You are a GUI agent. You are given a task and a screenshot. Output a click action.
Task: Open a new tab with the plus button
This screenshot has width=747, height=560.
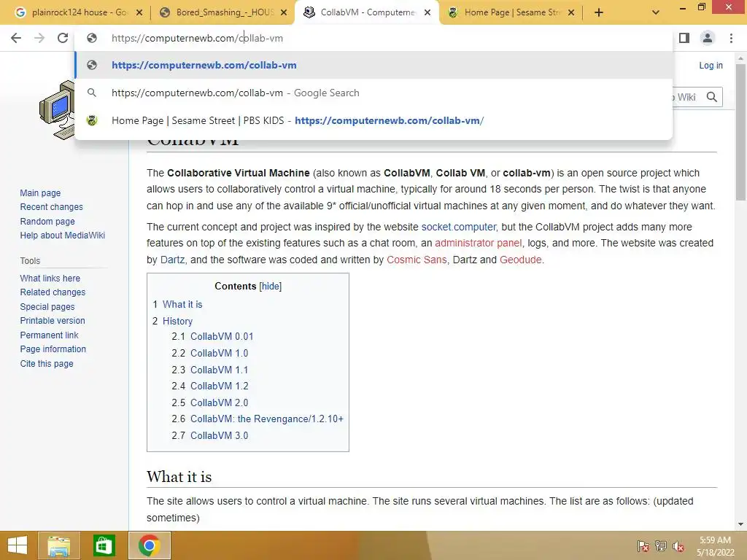click(x=599, y=13)
